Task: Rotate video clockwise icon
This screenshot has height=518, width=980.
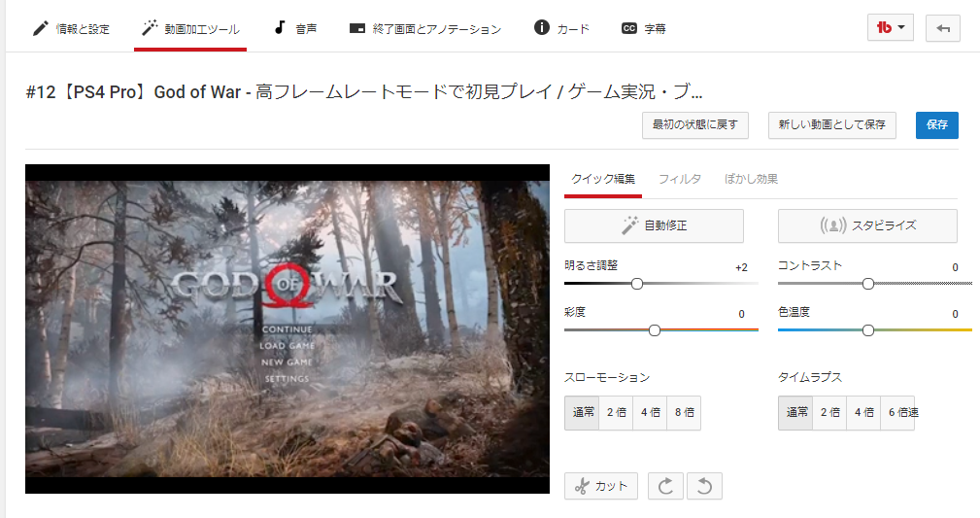Action: pyautogui.click(x=666, y=486)
